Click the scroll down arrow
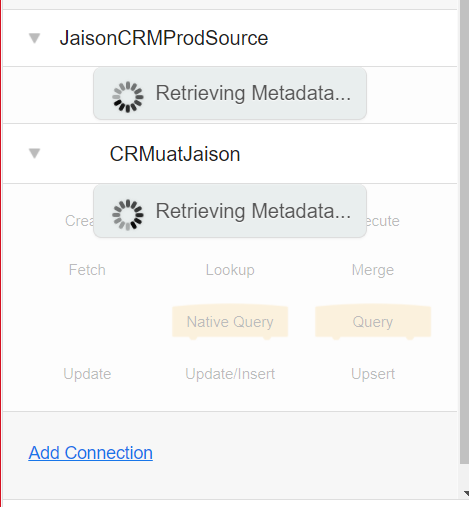Image resolution: width=469 pixels, height=507 pixels. [466, 493]
